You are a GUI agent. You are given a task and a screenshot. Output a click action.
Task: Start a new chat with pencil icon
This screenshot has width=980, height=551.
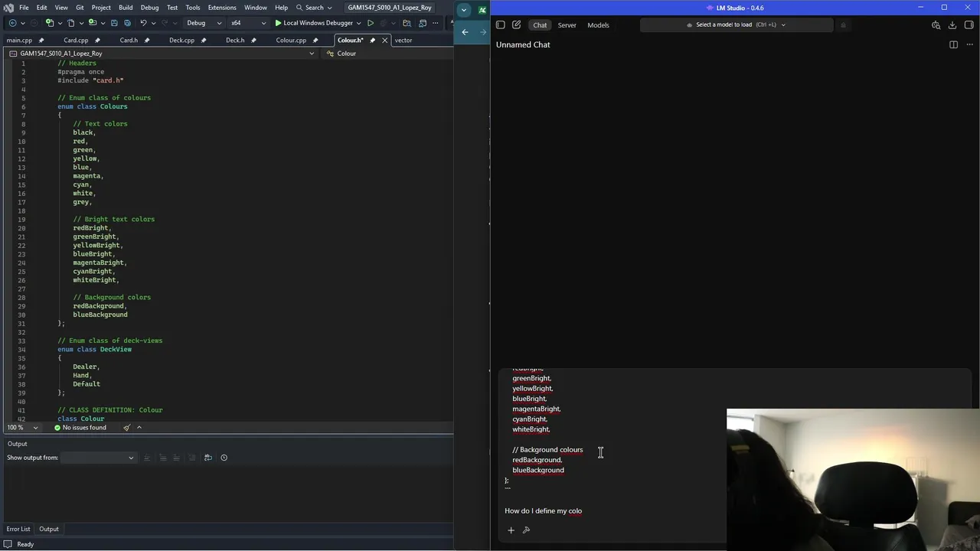pyautogui.click(x=517, y=24)
